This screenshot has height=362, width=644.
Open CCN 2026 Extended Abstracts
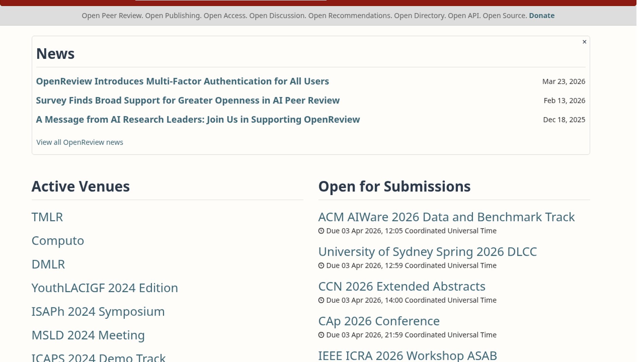pos(401,287)
